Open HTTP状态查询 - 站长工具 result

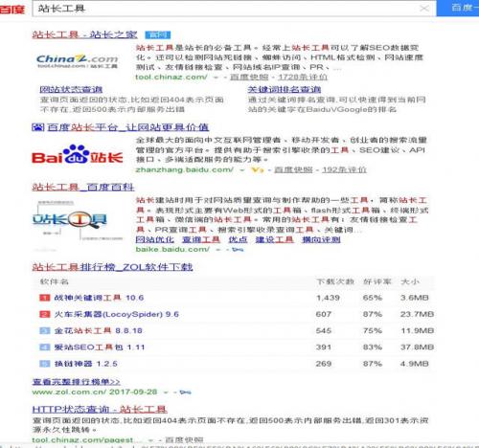point(100,409)
